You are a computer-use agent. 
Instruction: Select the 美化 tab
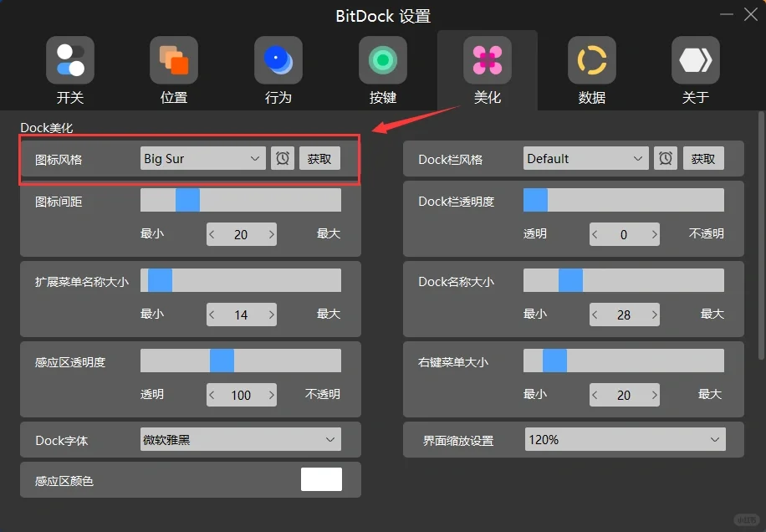click(x=488, y=71)
